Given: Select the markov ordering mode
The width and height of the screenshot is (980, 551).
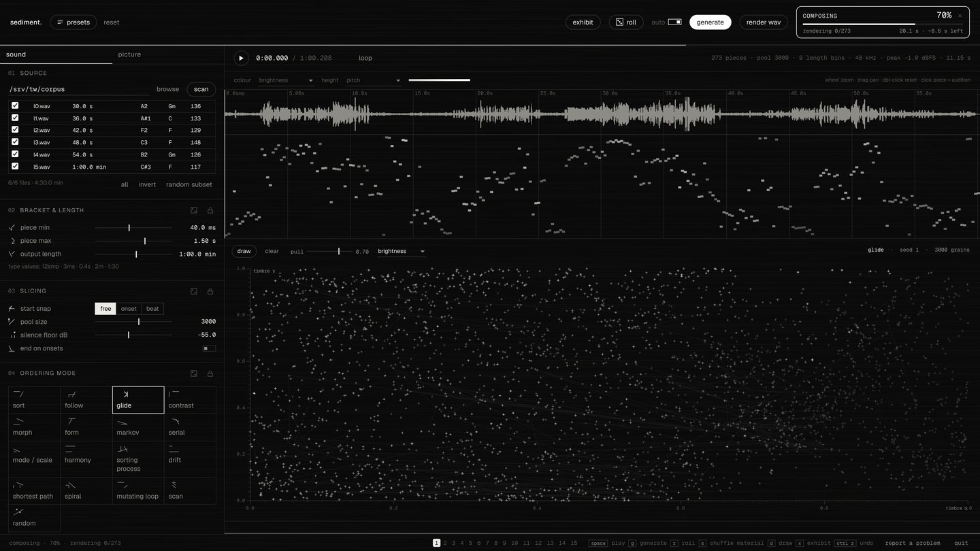Looking at the screenshot, I should [x=138, y=427].
